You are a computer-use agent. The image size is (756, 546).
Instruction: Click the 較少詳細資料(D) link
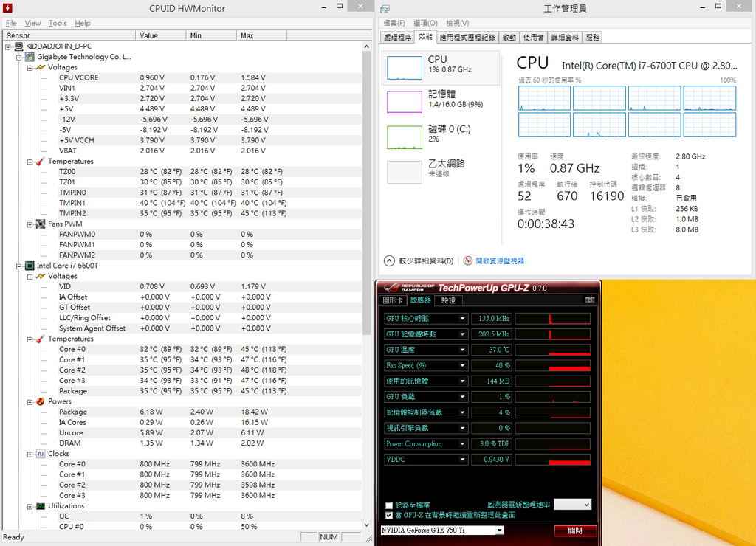pos(426,260)
